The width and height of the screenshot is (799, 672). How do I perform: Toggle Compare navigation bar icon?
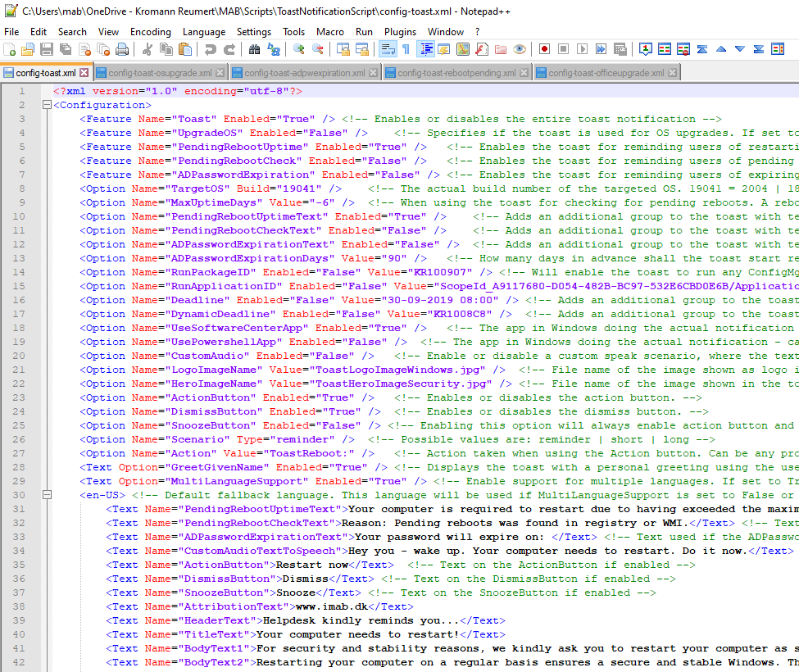tap(778, 49)
